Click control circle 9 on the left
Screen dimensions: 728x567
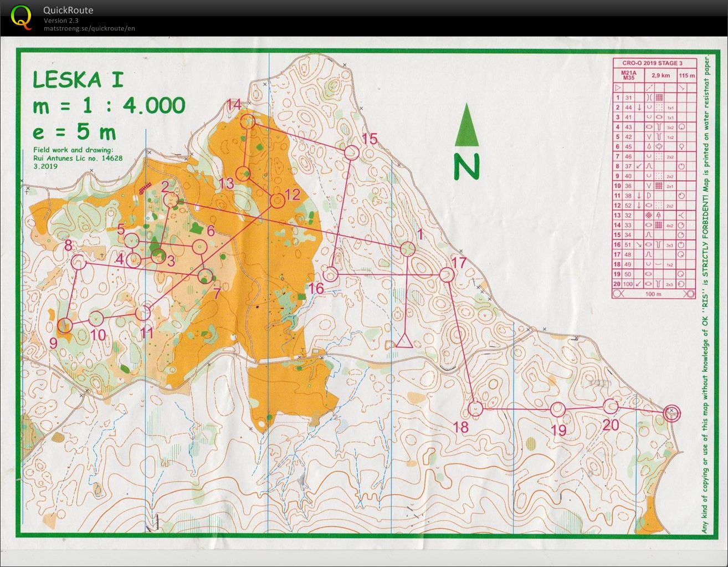click(65, 325)
